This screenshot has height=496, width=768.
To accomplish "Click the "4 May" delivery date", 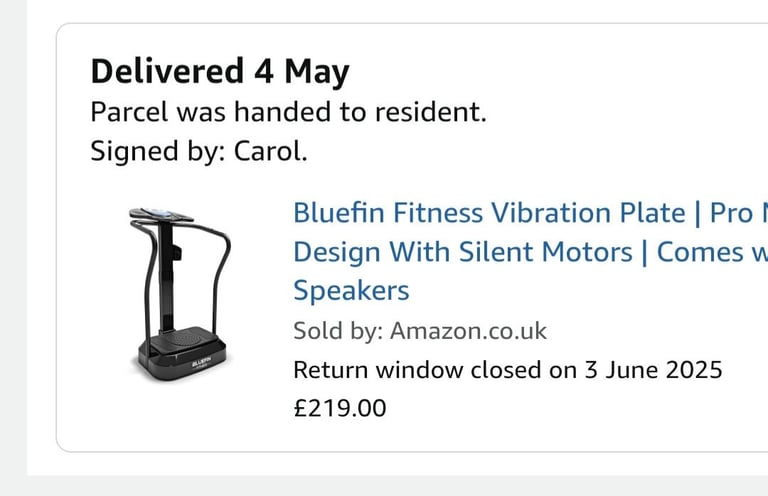I will (x=302, y=72).
